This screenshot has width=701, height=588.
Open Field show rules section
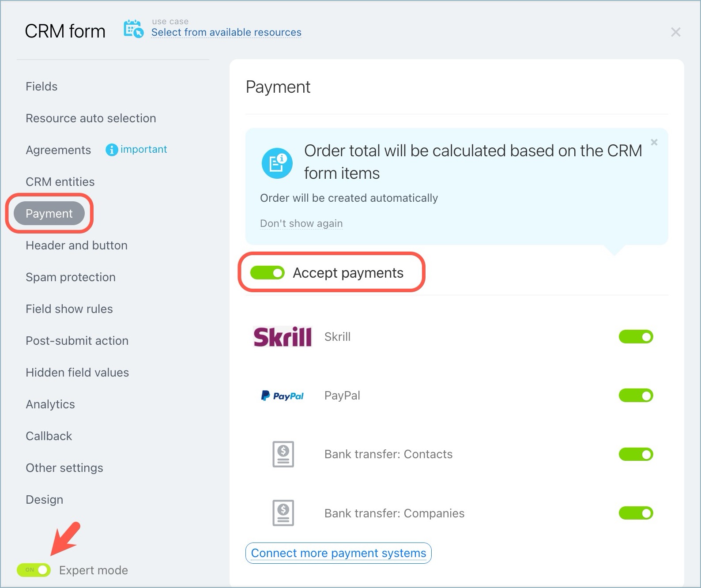click(69, 309)
